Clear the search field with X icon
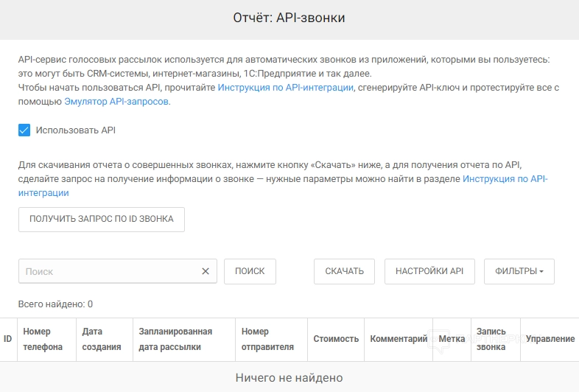 pyautogui.click(x=206, y=271)
